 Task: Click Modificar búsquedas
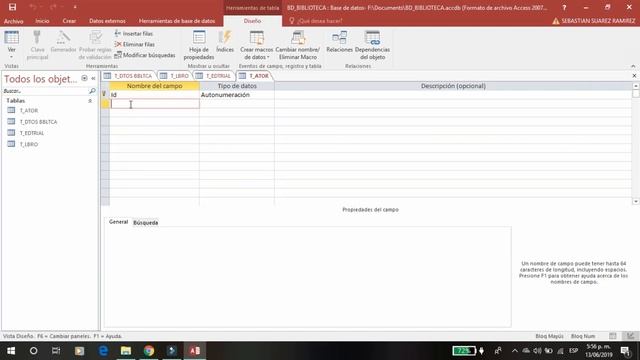(x=144, y=55)
